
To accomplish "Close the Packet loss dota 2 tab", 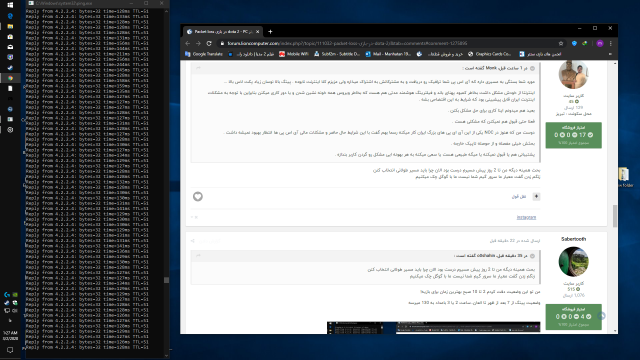I will [258, 31].
